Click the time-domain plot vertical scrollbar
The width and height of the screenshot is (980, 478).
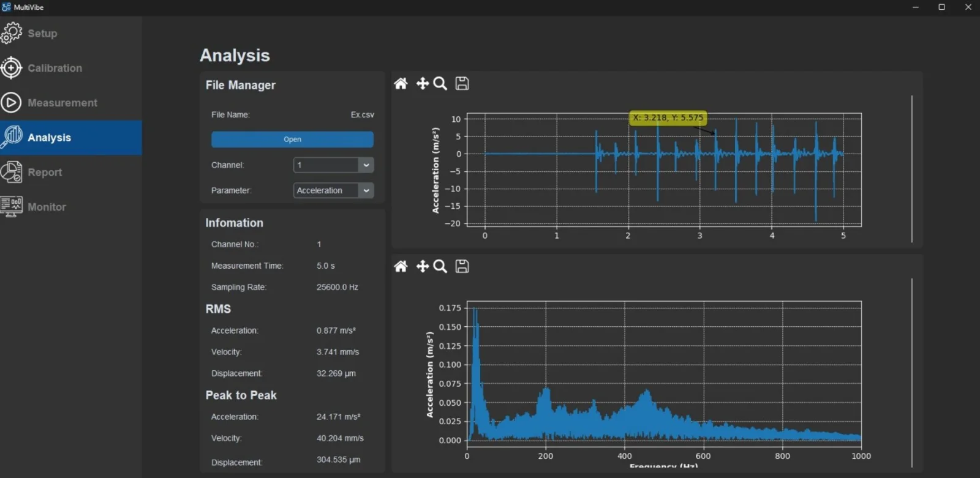(x=911, y=168)
